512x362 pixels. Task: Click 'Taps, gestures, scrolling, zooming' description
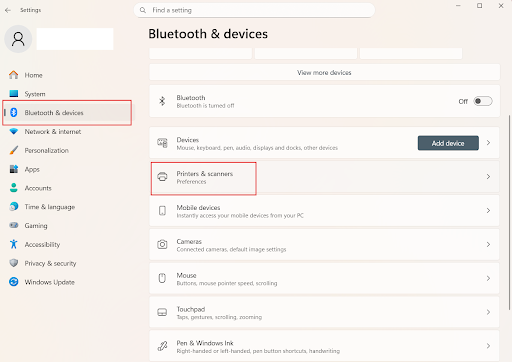pyautogui.click(x=219, y=317)
